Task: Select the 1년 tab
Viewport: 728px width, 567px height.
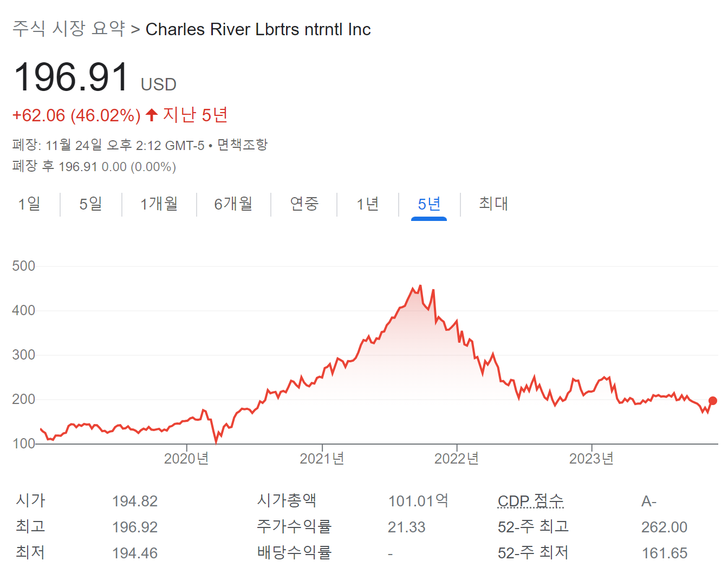Action: pos(368,204)
